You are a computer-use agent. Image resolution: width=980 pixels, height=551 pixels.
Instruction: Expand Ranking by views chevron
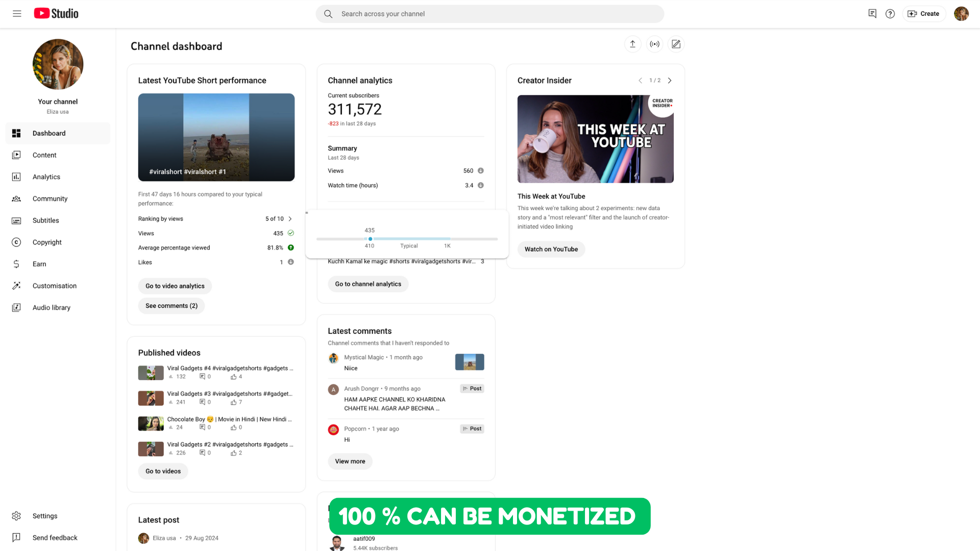click(x=290, y=219)
